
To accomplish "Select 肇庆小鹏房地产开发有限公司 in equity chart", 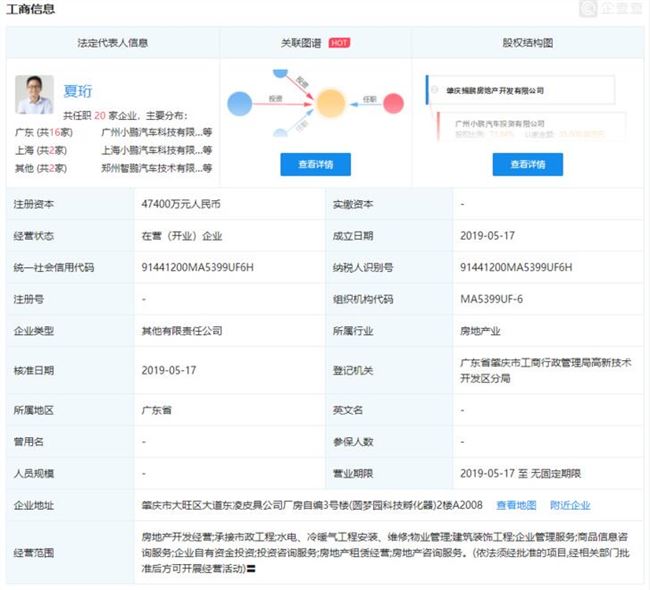I will coord(495,90).
